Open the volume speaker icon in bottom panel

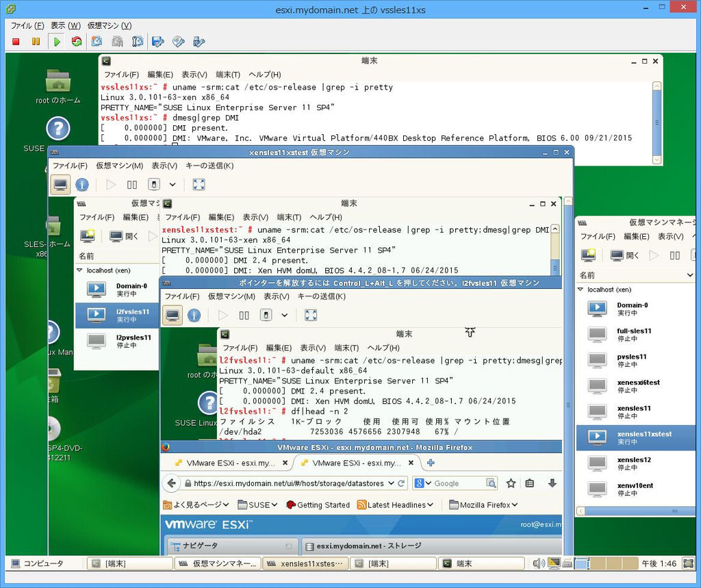click(539, 563)
